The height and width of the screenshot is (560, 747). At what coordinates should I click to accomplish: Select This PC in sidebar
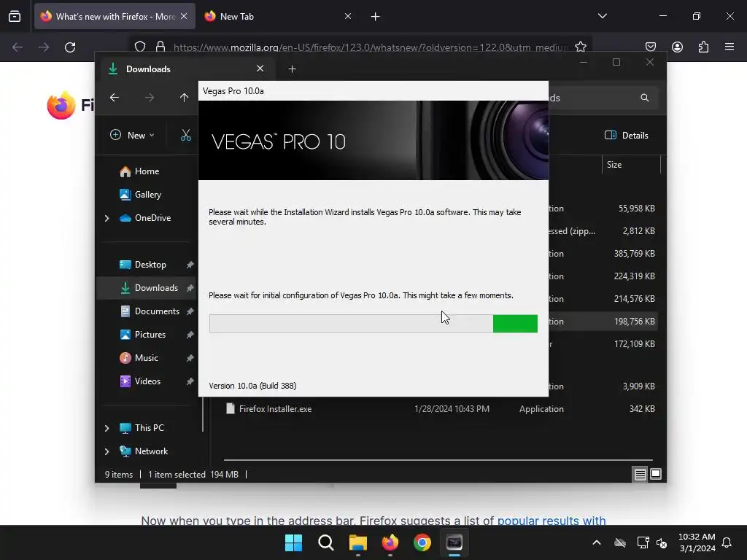point(149,428)
